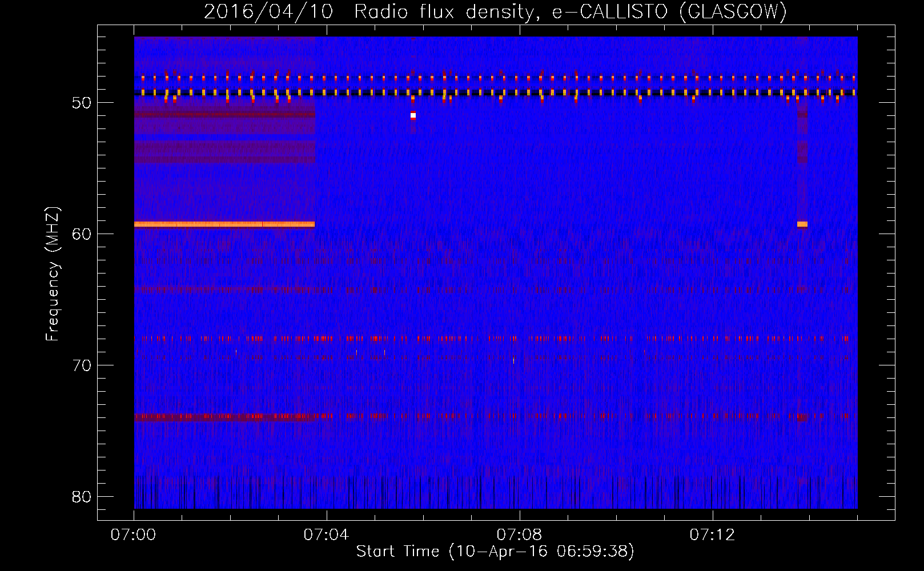Click the long orange band near 59 MHz
Image resolution: width=924 pixels, height=571 pixels.
tap(224, 224)
